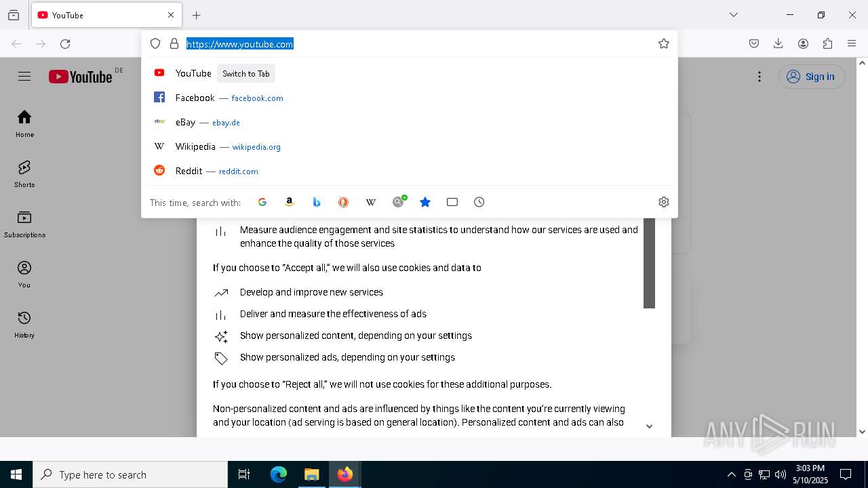
Task: Choose the Facebook facebook.com suggestion
Action: point(410,98)
